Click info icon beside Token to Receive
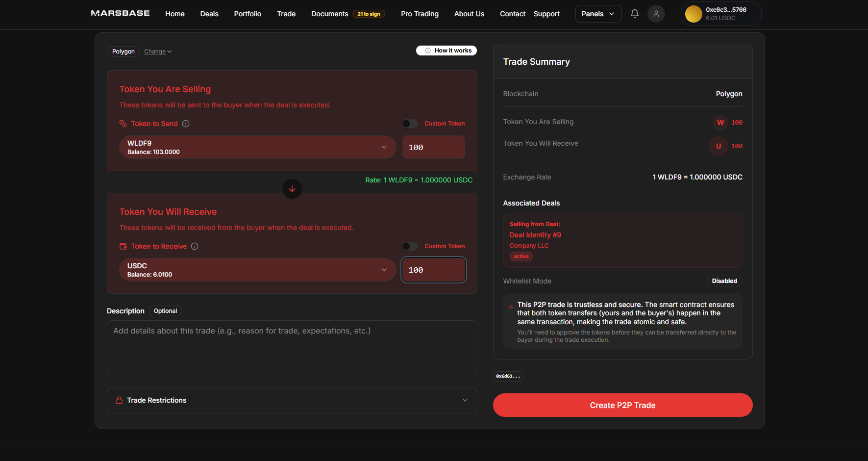 point(195,246)
